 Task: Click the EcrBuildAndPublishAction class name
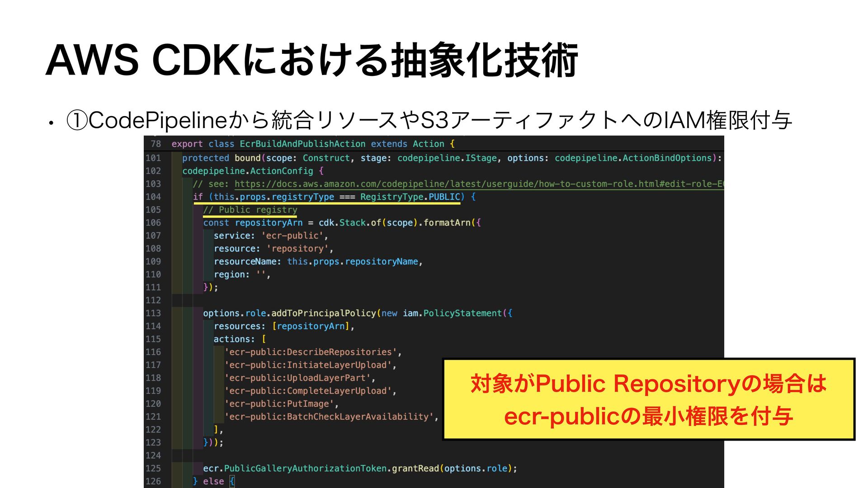click(302, 144)
